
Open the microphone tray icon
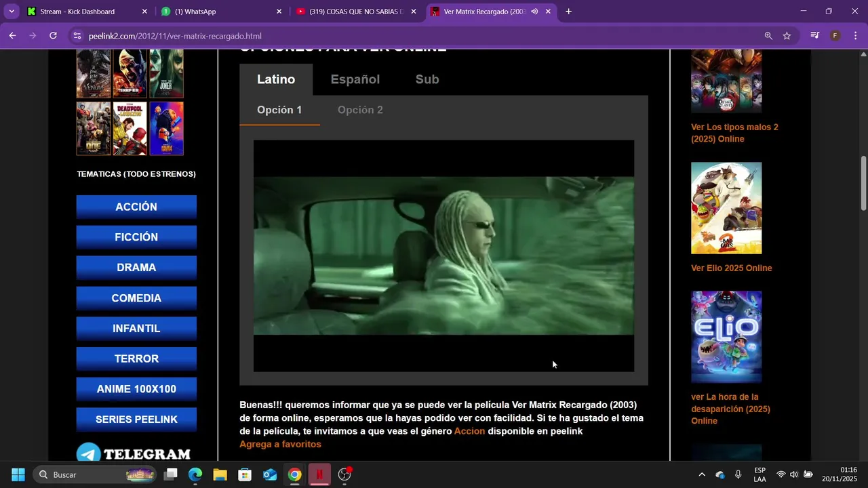point(738,474)
